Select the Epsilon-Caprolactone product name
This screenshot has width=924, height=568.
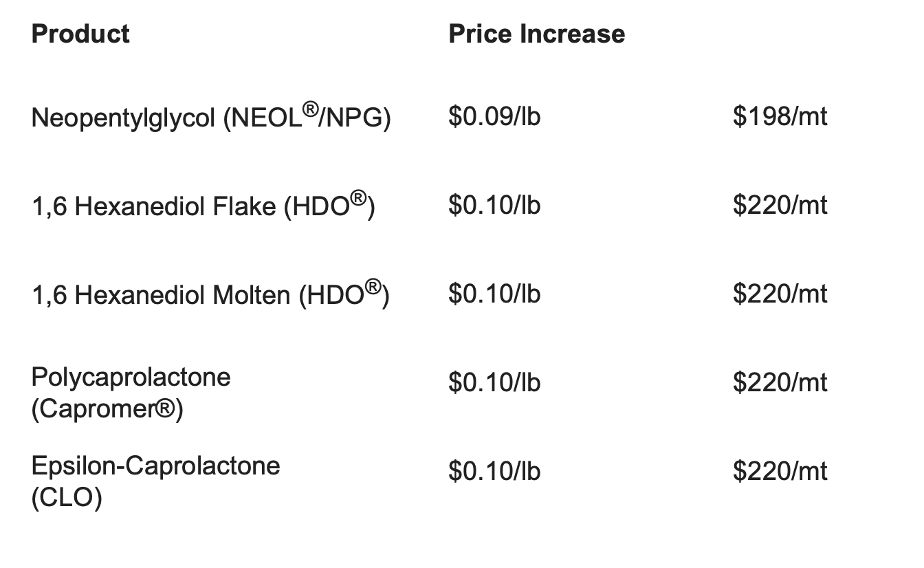[156, 466]
